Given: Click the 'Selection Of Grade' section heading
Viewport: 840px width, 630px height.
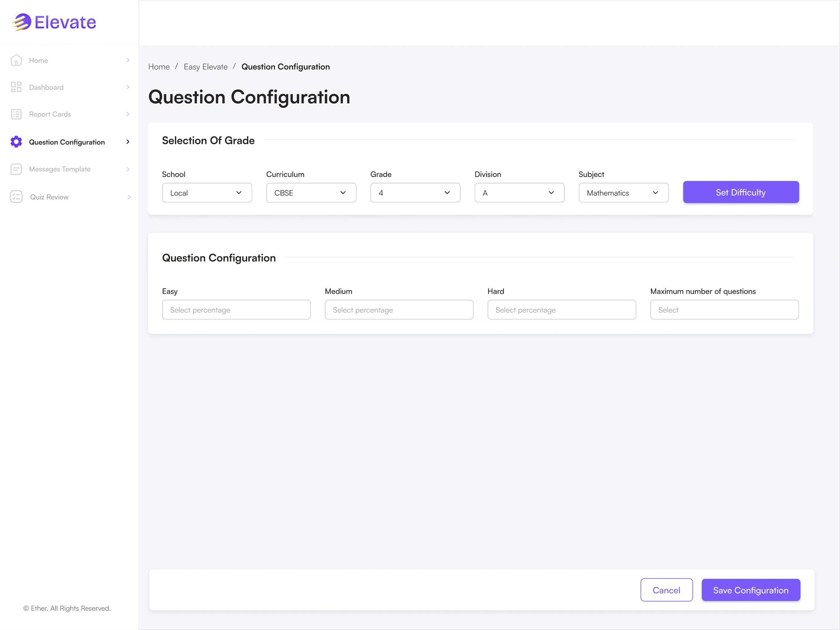Looking at the screenshot, I should (x=208, y=140).
